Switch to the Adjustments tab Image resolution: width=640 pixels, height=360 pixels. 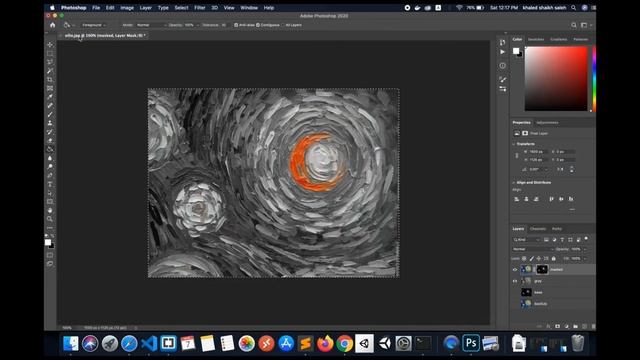(547, 122)
